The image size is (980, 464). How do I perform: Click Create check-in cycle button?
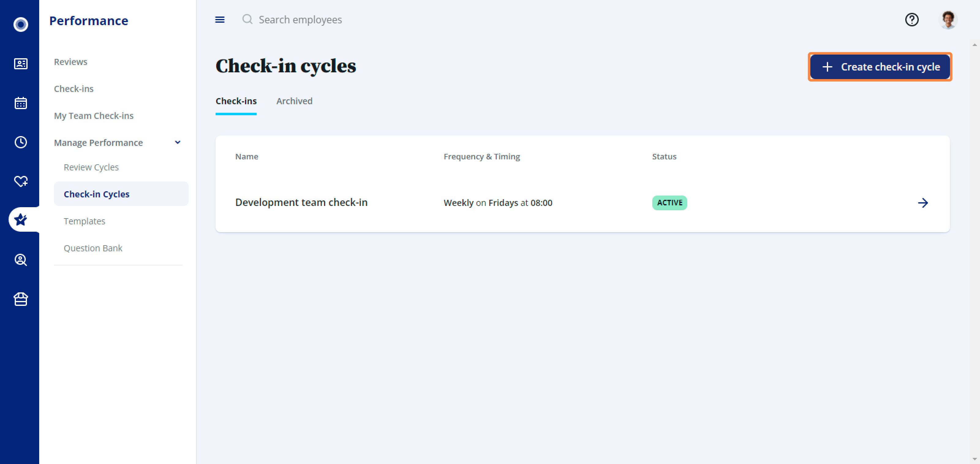pyautogui.click(x=880, y=67)
